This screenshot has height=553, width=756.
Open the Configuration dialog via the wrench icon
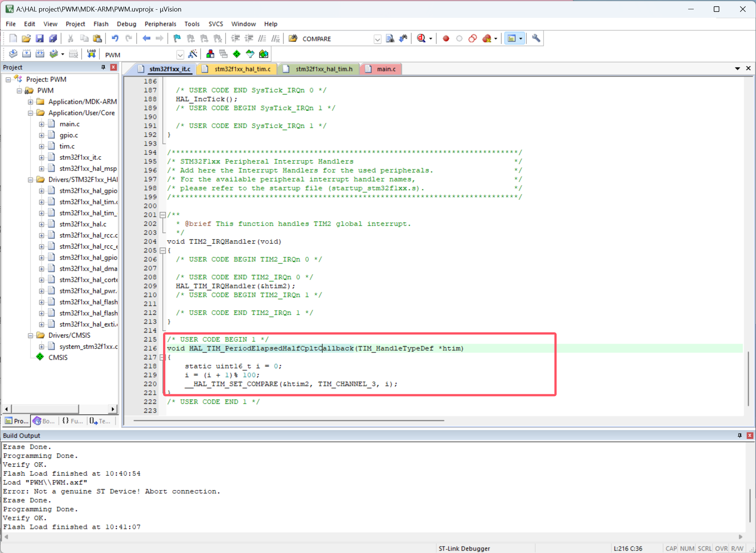coord(536,38)
